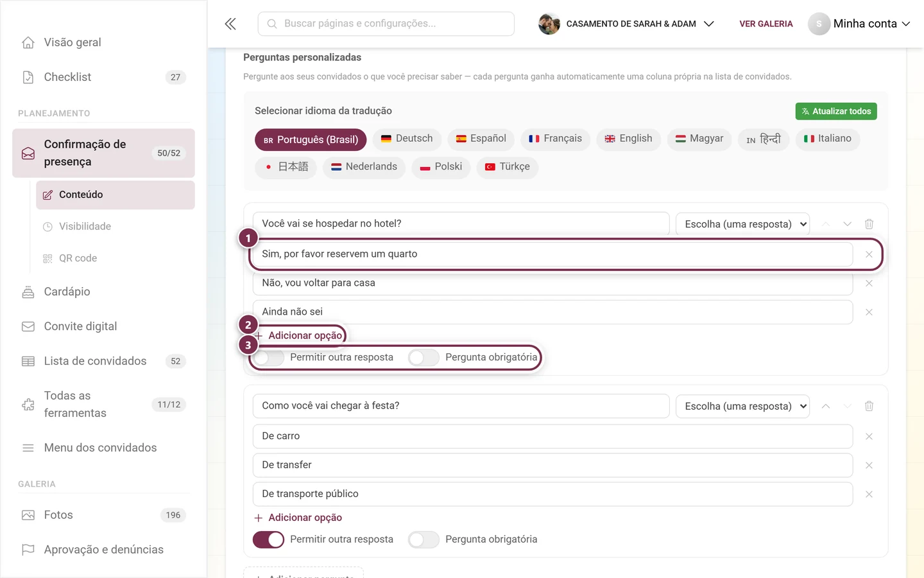This screenshot has height=578, width=924.
Task: Select Japanese translation language
Action: (x=286, y=167)
